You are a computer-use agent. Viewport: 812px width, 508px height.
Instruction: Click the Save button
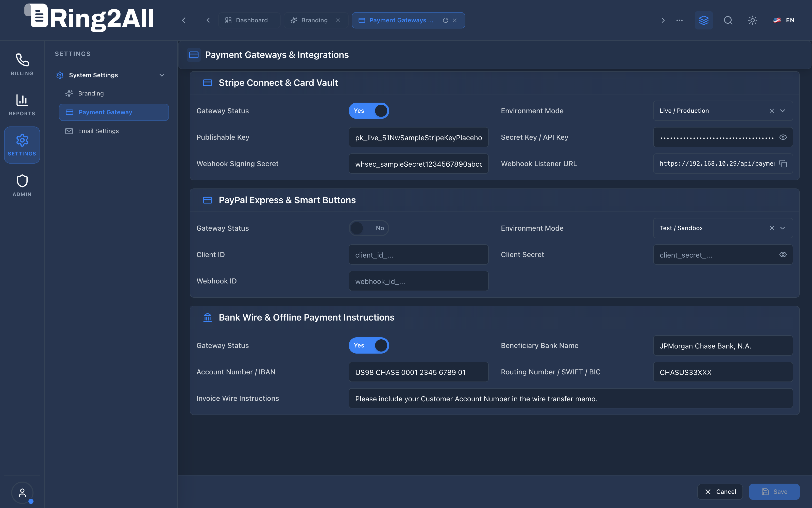tap(774, 491)
